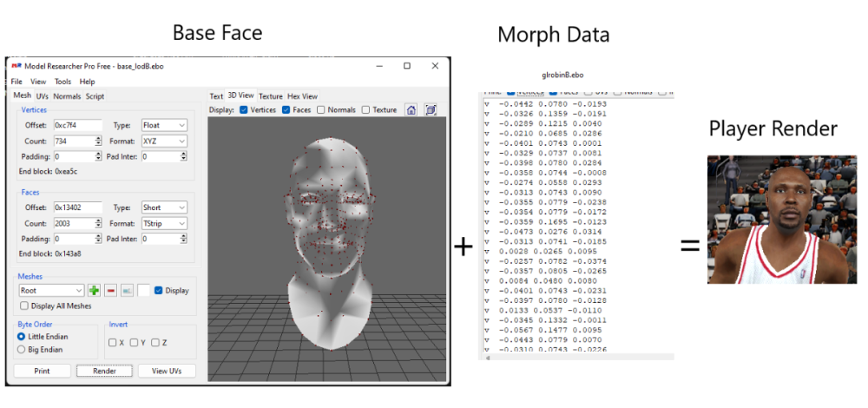Click the mesh color swatch box
The image size is (868, 408).
(143, 290)
